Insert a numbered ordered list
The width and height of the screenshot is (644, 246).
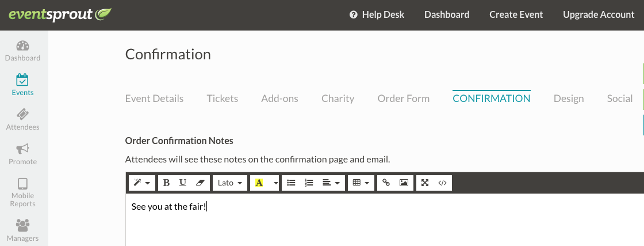point(309,183)
